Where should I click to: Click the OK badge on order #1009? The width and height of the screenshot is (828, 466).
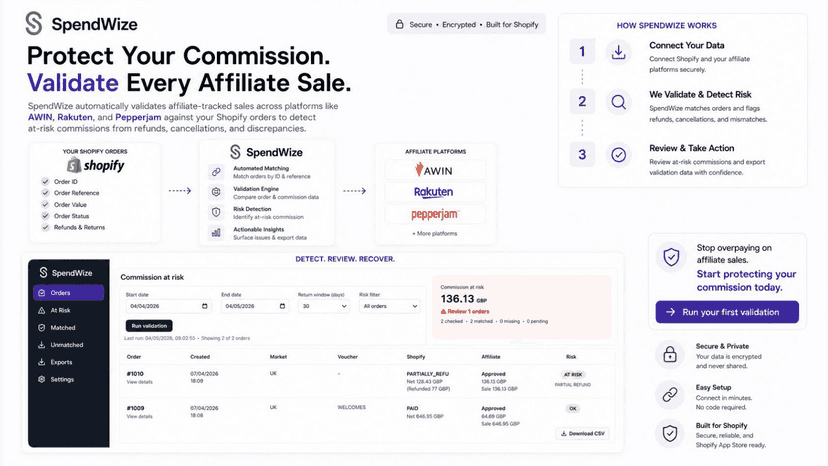(x=573, y=408)
